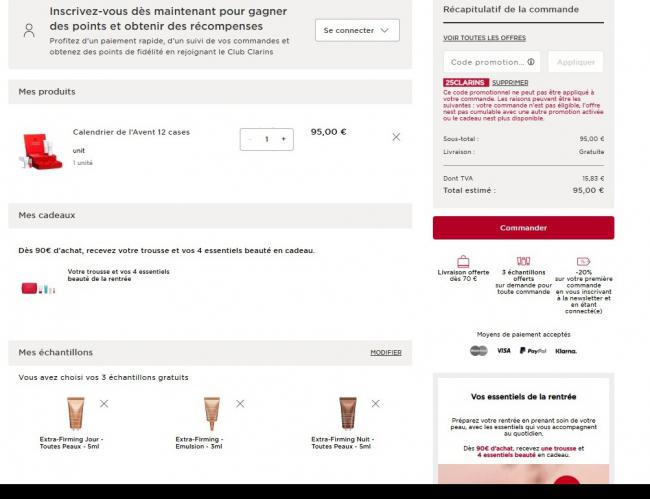The image size is (650, 499).
Task: Click the PayPal payment logo
Action: 533,351
